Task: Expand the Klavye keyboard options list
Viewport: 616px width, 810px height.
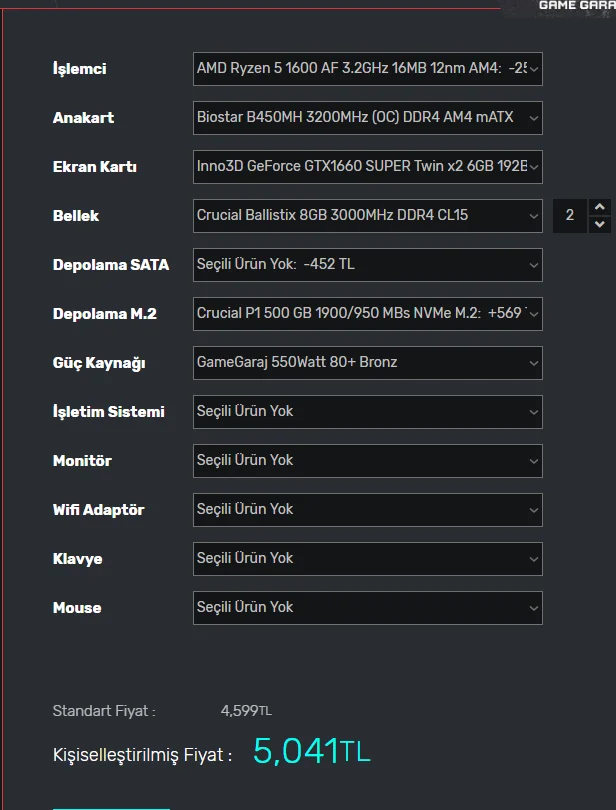Action: tap(367, 558)
